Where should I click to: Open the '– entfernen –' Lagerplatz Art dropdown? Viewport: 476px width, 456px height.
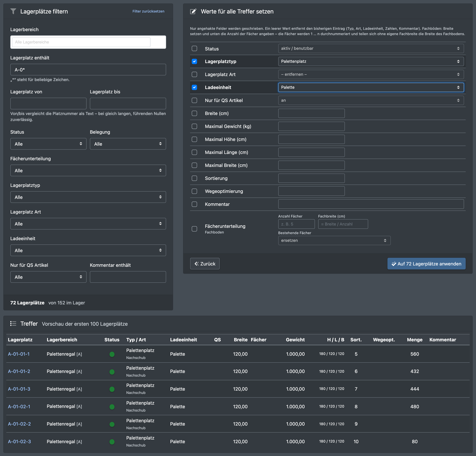pyautogui.click(x=371, y=74)
